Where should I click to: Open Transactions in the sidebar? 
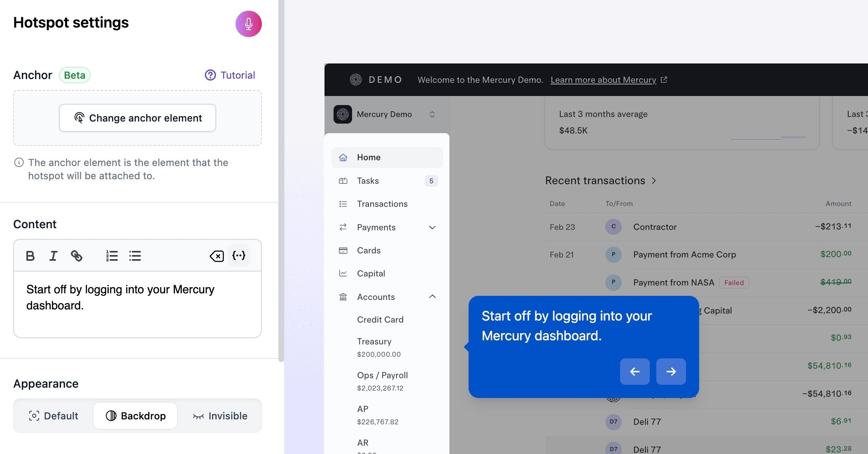[387, 204]
